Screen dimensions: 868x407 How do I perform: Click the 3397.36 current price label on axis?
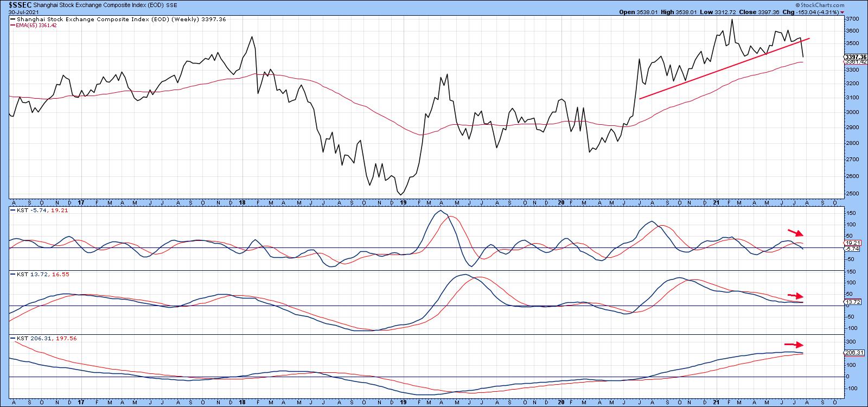[x=855, y=56]
